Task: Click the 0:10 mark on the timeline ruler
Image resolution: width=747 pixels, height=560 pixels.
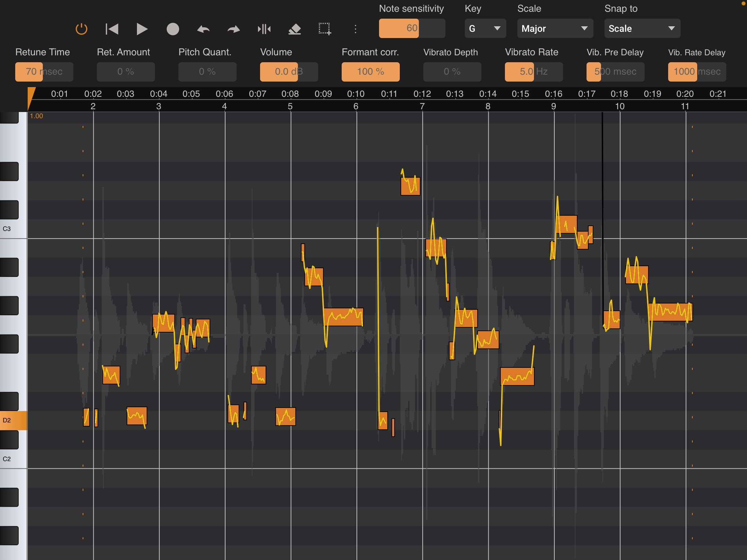Action: click(356, 94)
